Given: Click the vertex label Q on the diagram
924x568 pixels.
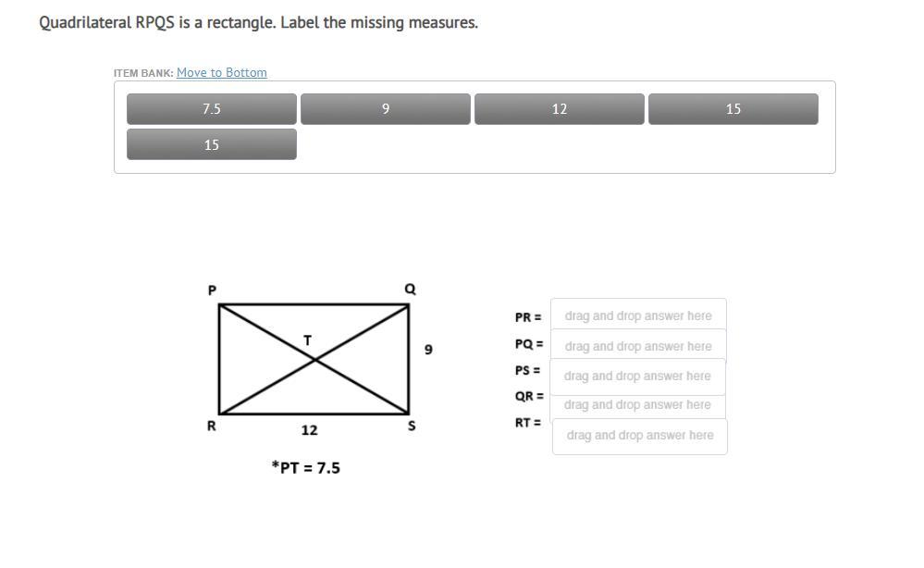Looking at the screenshot, I should pos(410,289).
